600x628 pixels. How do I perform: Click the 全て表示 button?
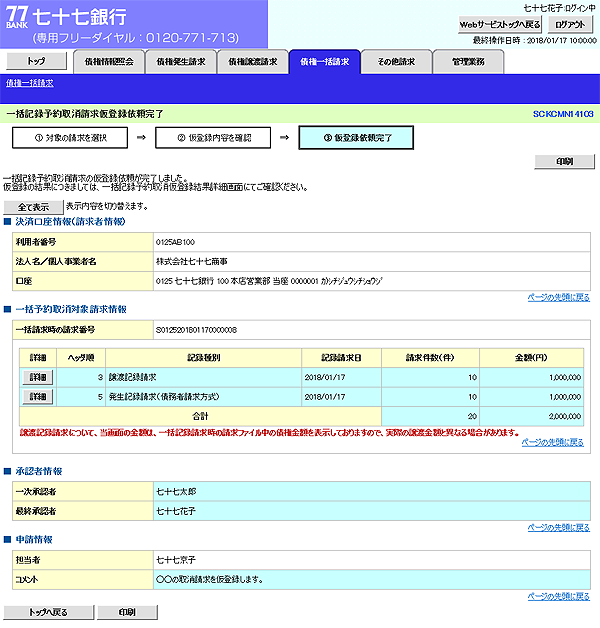click(33, 207)
